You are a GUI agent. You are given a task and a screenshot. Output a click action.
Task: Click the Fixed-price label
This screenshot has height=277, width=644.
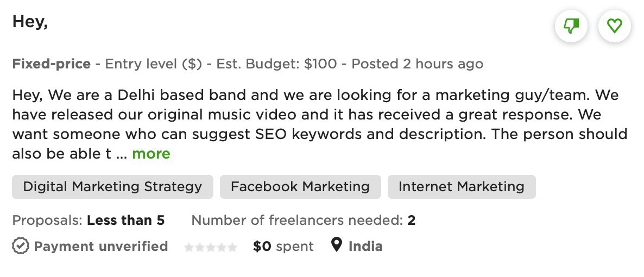[x=51, y=64]
